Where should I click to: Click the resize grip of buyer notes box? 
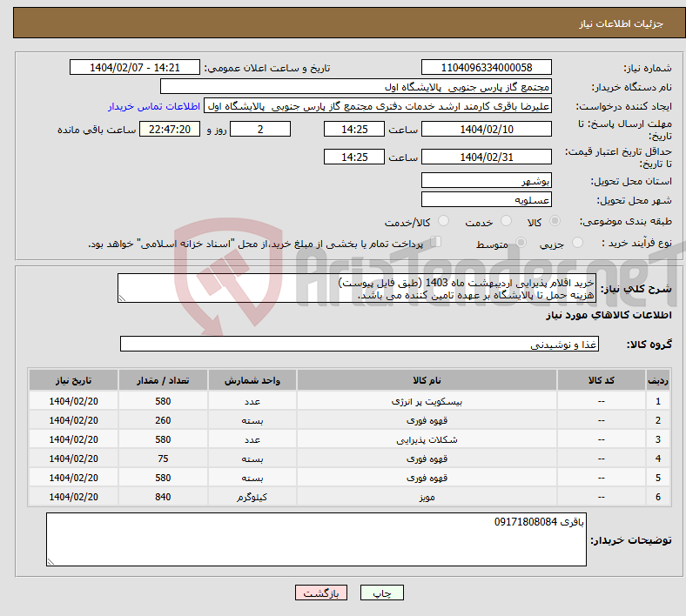(x=50, y=562)
